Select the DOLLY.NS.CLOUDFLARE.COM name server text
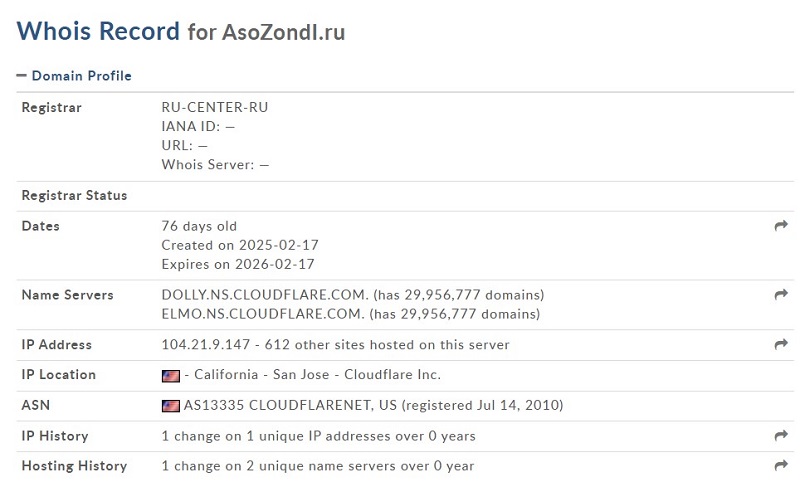This screenshot has height=482, width=800. pos(265,295)
